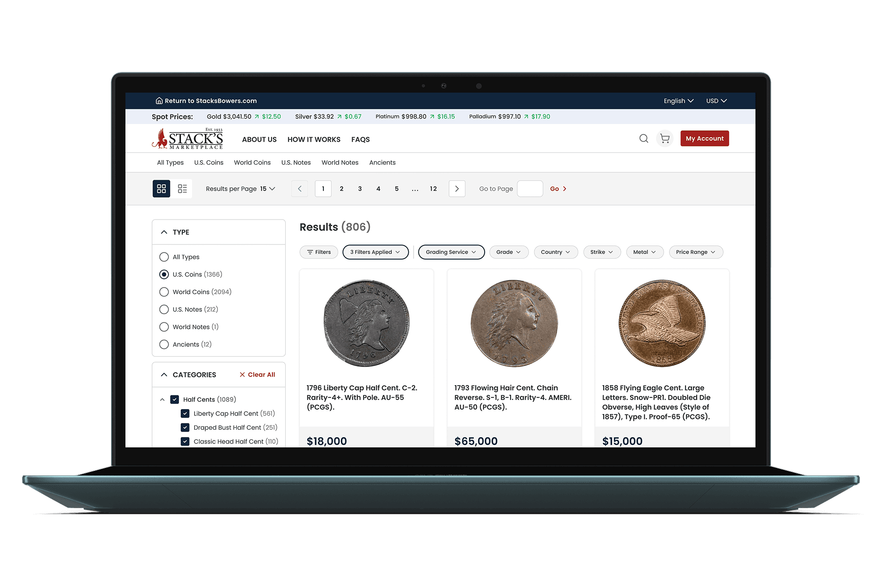The height and width of the screenshot is (588, 882).
Task: Go to next results page arrow
Action: [x=457, y=189]
